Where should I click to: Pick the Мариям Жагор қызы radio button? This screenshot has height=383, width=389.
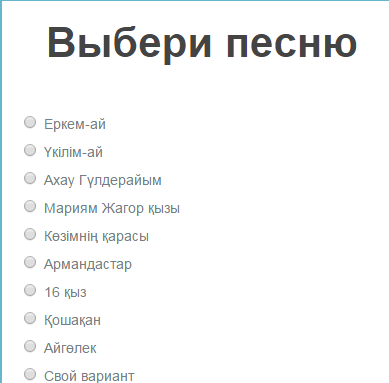(x=30, y=206)
